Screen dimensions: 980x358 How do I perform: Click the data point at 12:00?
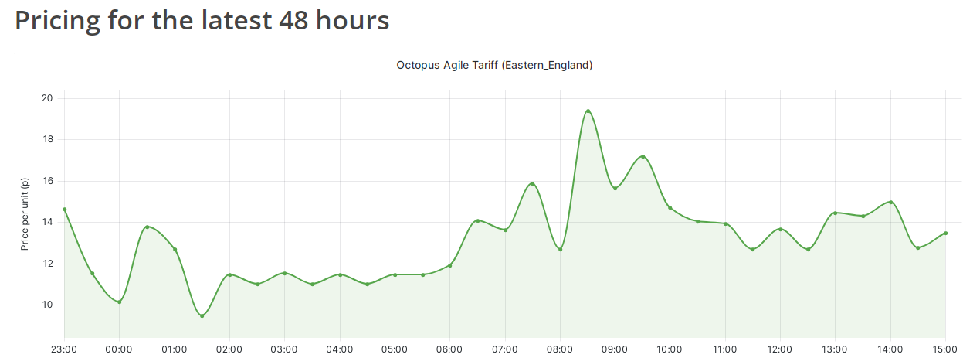[x=780, y=229]
